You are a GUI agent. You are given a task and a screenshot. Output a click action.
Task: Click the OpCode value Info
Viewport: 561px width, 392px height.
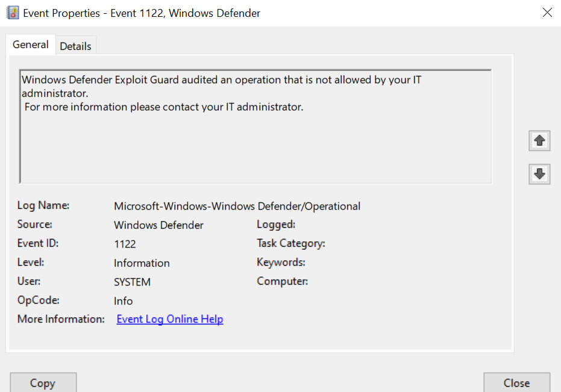point(123,301)
